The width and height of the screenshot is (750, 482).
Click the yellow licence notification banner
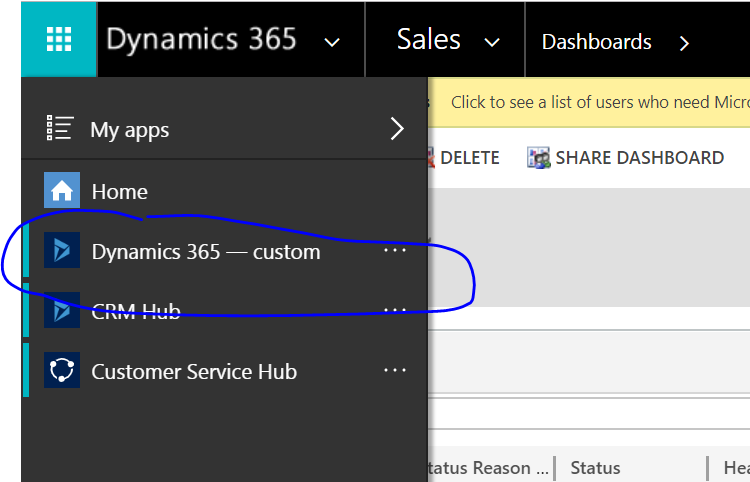click(589, 102)
